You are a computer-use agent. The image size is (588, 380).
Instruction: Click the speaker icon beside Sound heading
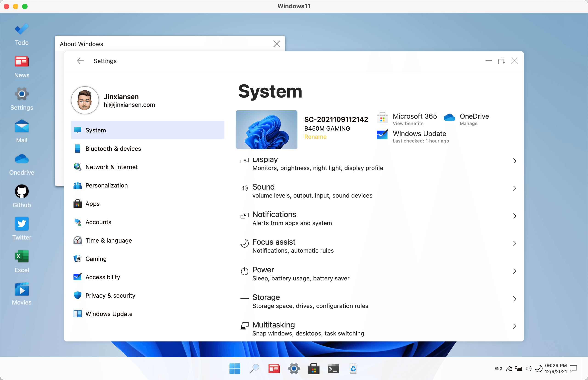(x=244, y=188)
